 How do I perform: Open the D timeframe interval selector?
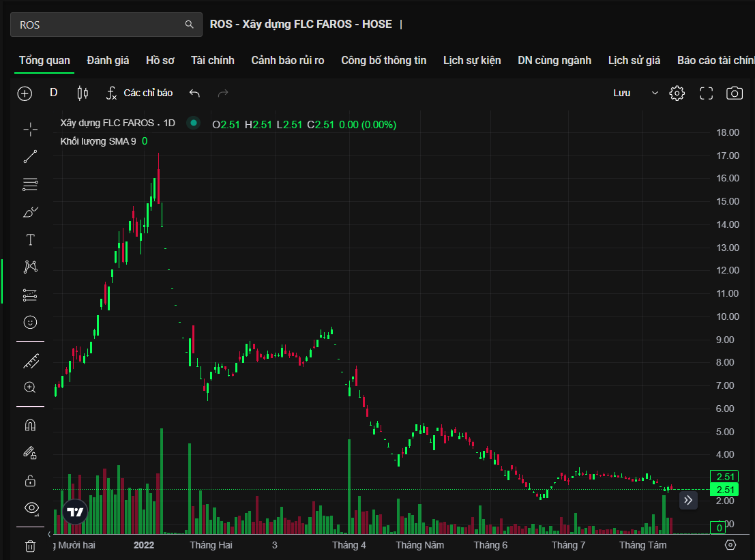click(54, 93)
